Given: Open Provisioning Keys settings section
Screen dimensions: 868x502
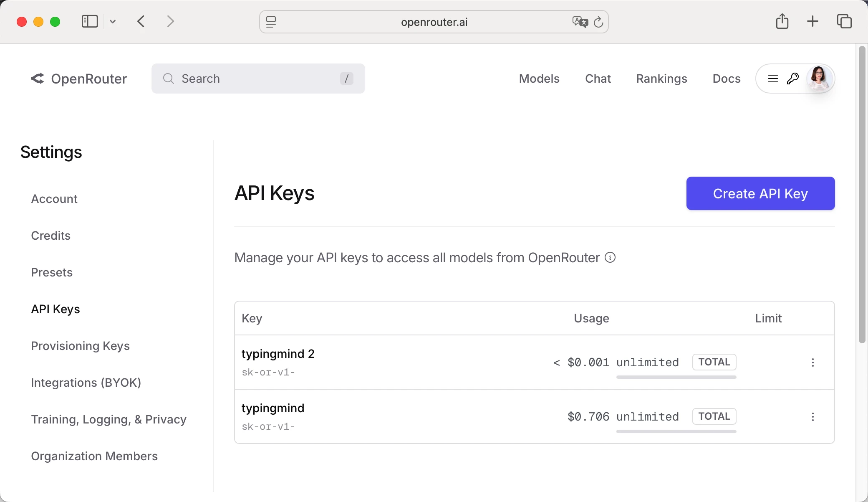Looking at the screenshot, I should (80, 346).
